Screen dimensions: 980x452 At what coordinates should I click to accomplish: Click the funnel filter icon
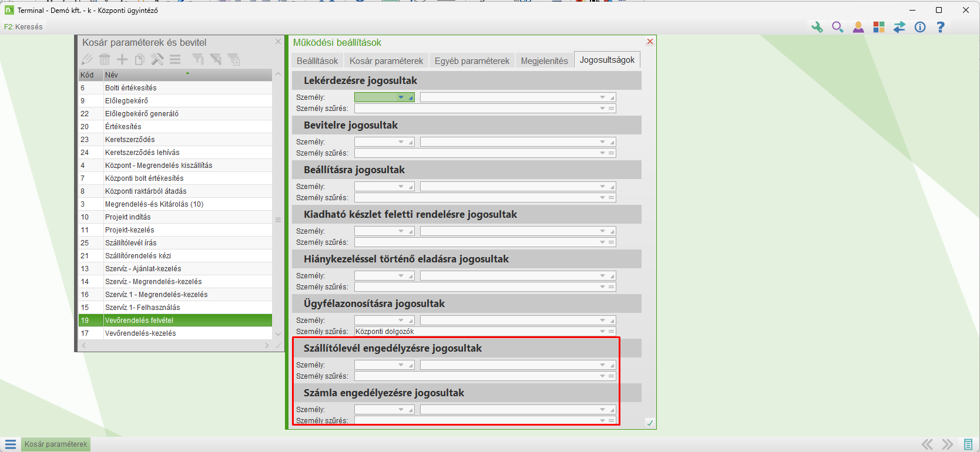pyautogui.click(x=198, y=59)
